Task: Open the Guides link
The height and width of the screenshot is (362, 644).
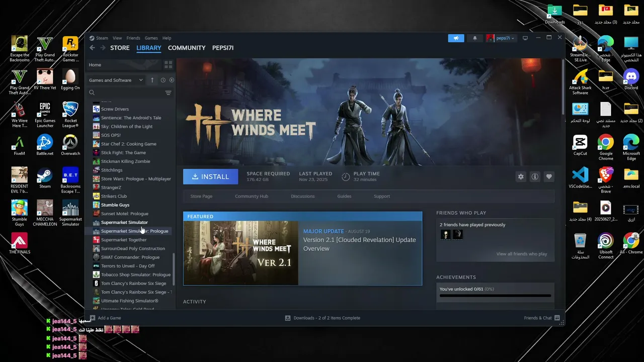Action: click(344, 196)
